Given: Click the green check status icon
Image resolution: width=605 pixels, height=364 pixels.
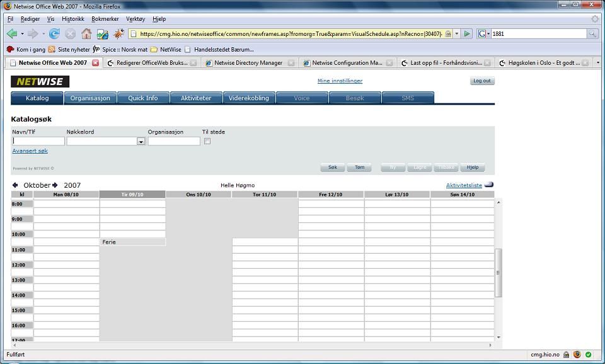Looking at the screenshot, I should click(589, 355).
